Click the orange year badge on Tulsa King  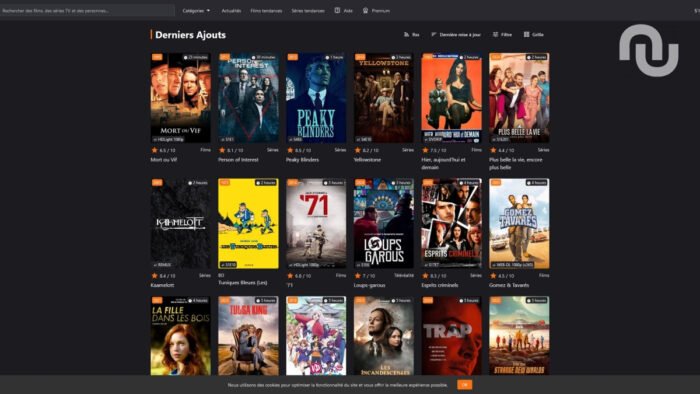(225, 300)
